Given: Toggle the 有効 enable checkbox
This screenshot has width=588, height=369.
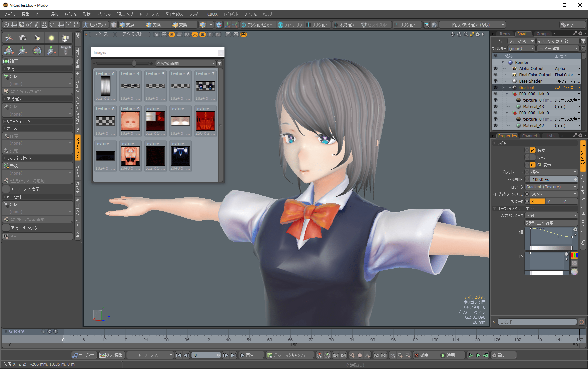Looking at the screenshot, I should (533, 150).
